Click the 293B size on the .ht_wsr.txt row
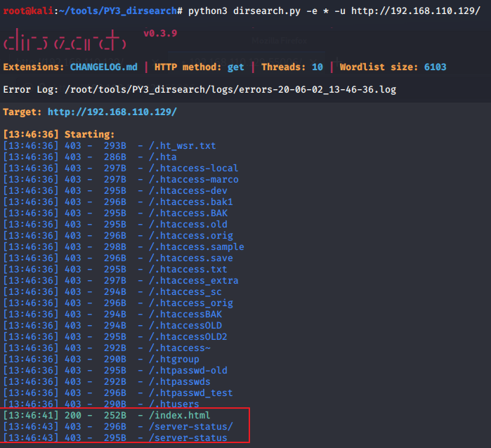This screenshot has height=448, width=491. [115, 146]
